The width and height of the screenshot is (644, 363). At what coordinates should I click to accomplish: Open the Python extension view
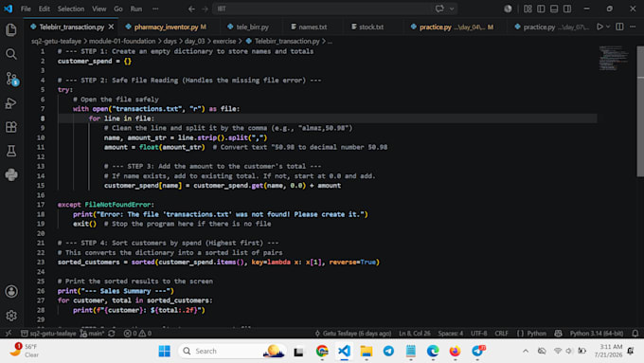(11, 174)
